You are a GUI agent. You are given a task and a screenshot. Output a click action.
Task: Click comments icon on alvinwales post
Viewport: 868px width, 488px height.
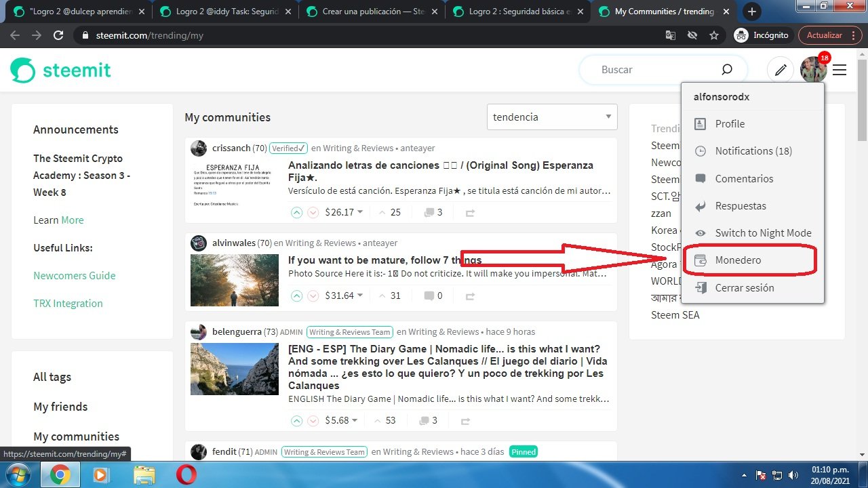[x=429, y=296]
